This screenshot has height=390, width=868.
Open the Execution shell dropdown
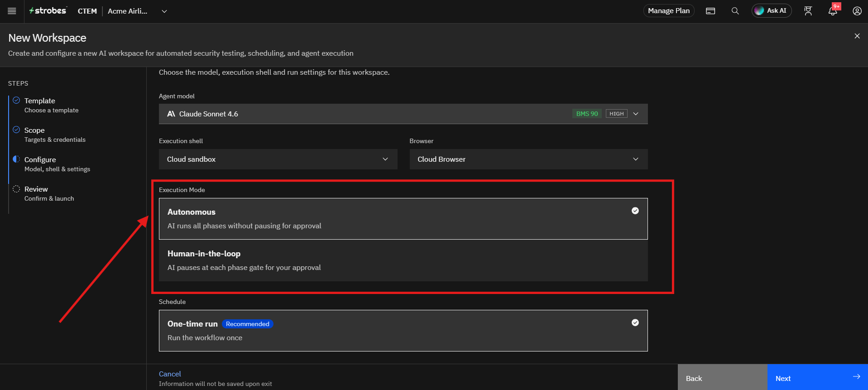[x=278, y=159]
